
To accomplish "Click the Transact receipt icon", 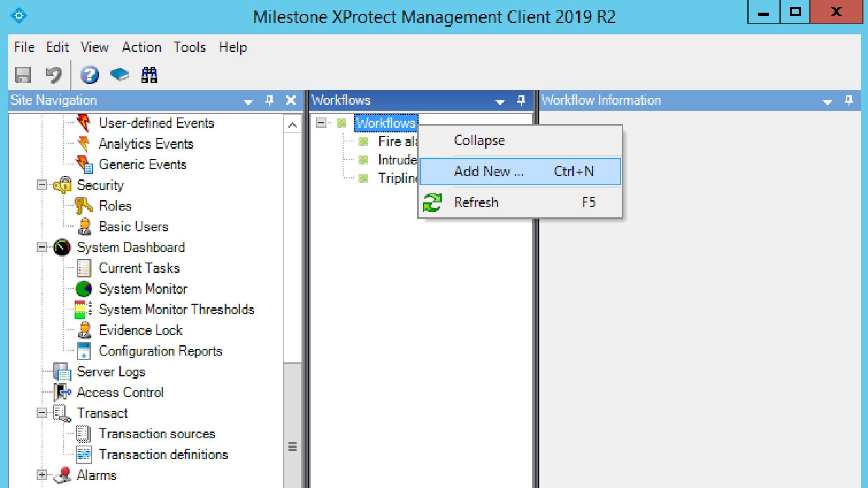I will [x=61, y=413].
